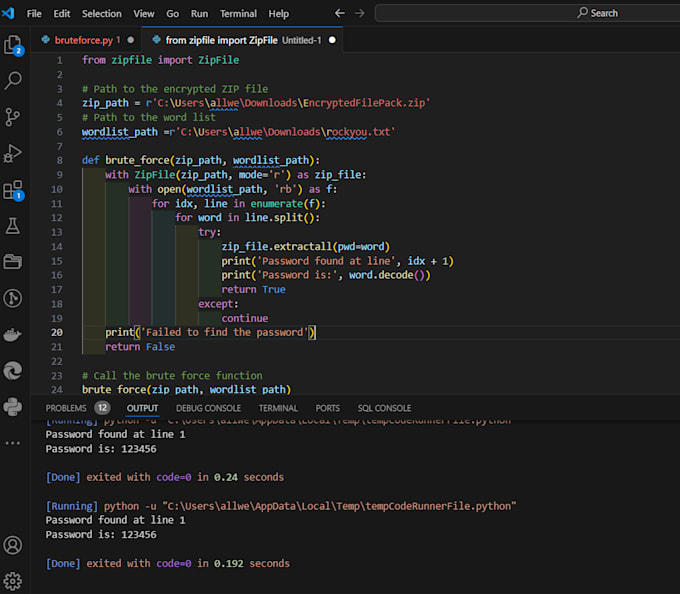The width and height of the screenshot is (680, 594).
Task: Open the Selection menu
Action: click(101, 14)
